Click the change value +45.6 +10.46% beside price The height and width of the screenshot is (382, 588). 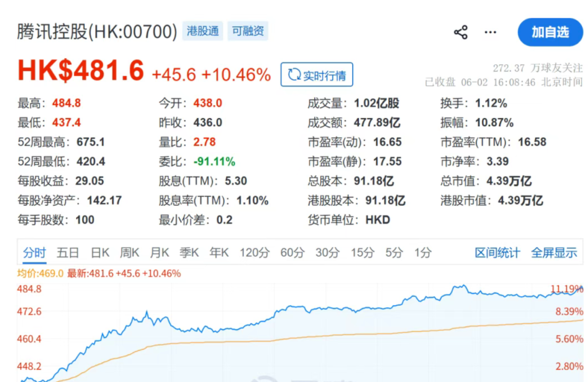click(x=211, y=75)
